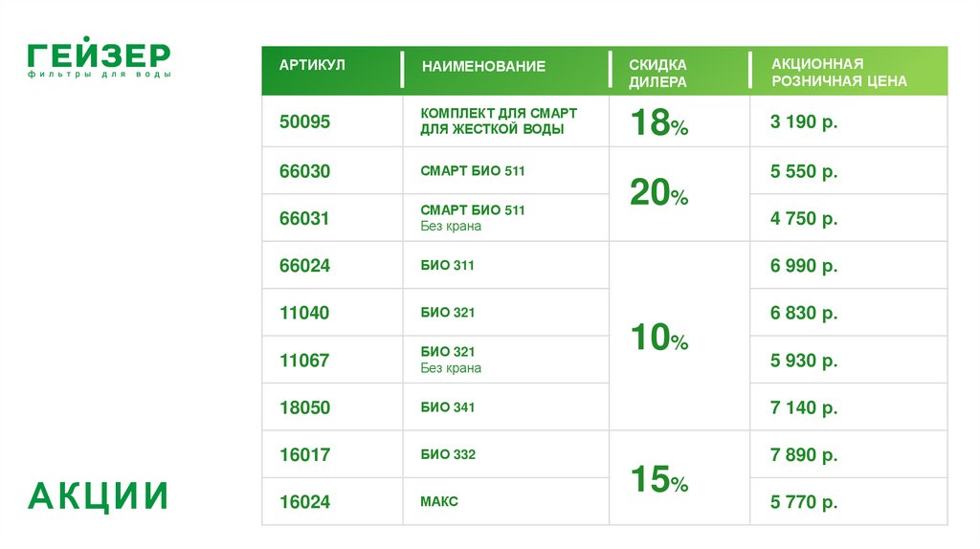Image resolution: width=980 pixels, height=549 pixels.
Task: Click the КОМПЛЕКТ ДЛЯ СМАРТ product name
Action: (499, 121)
